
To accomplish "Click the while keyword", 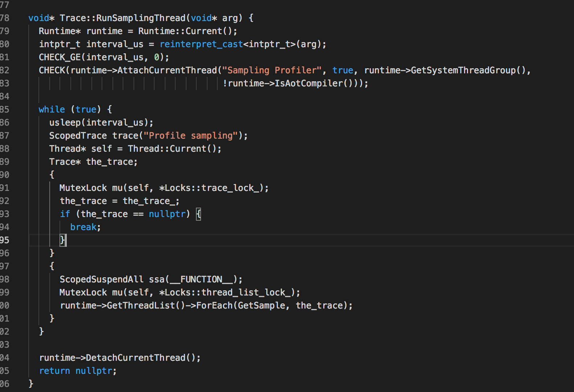I will [52, 109].
